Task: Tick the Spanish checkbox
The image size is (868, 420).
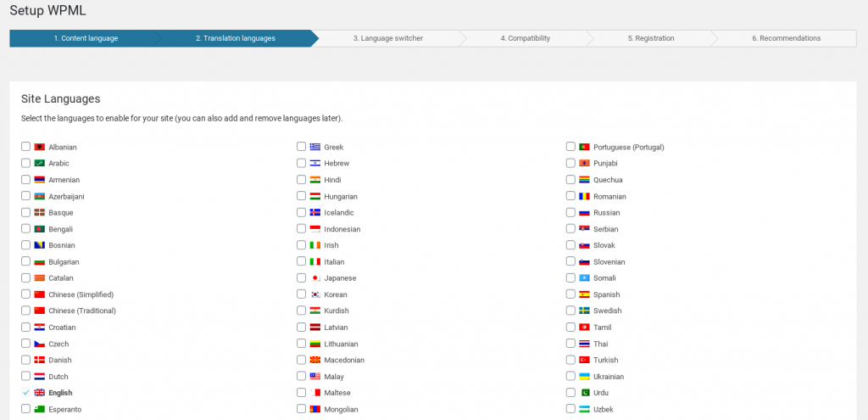Action: [570, 294]
